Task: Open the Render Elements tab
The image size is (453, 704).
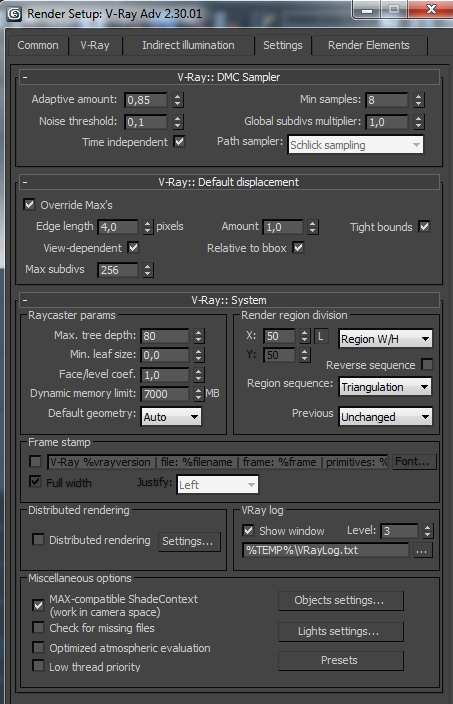Action: click(369, 45)
